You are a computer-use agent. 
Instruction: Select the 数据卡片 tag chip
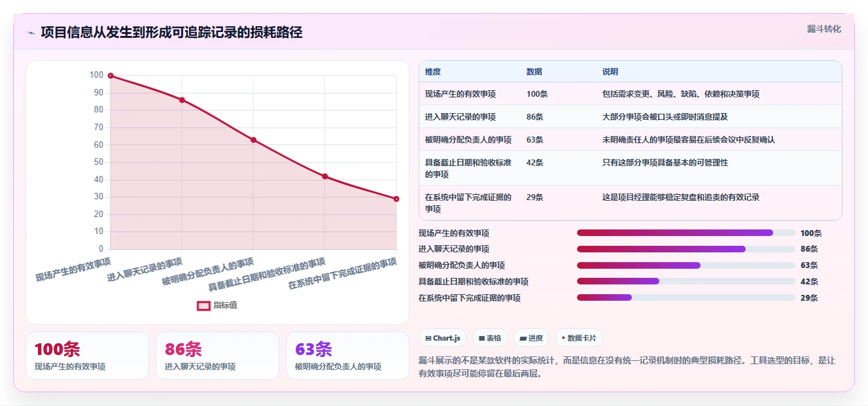pyautogui.click(x=578, y=338)
